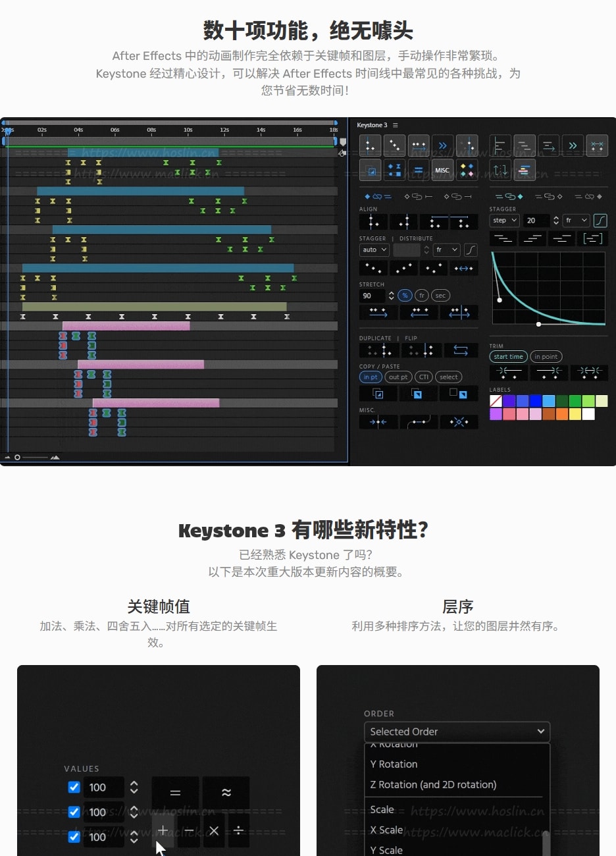
Task: Open the 'Selected Order' dropdown
Action: click(457, 732)
